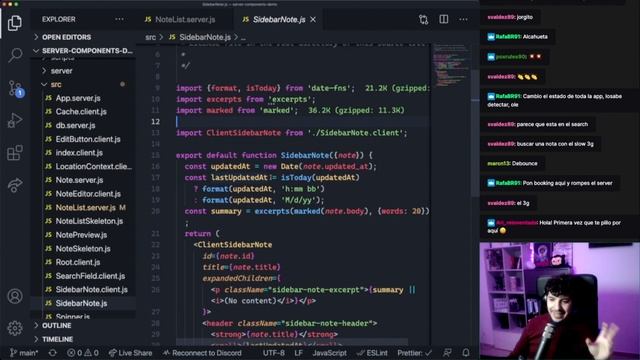Screen dimensions: 640x360
Task: Open Cache.client.js file
Action: (81, 111)
